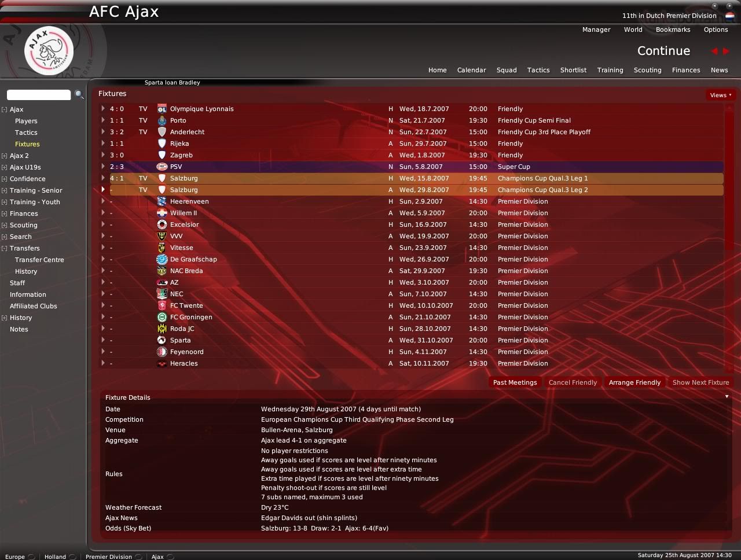Click the PSV club badge
Screen dimensions: 741x560
[x=162, y=167]
